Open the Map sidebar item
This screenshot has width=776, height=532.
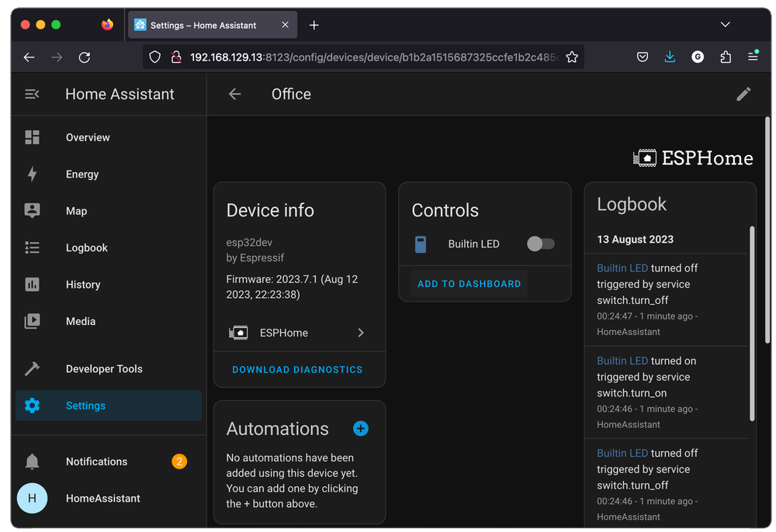pos(76,211)
